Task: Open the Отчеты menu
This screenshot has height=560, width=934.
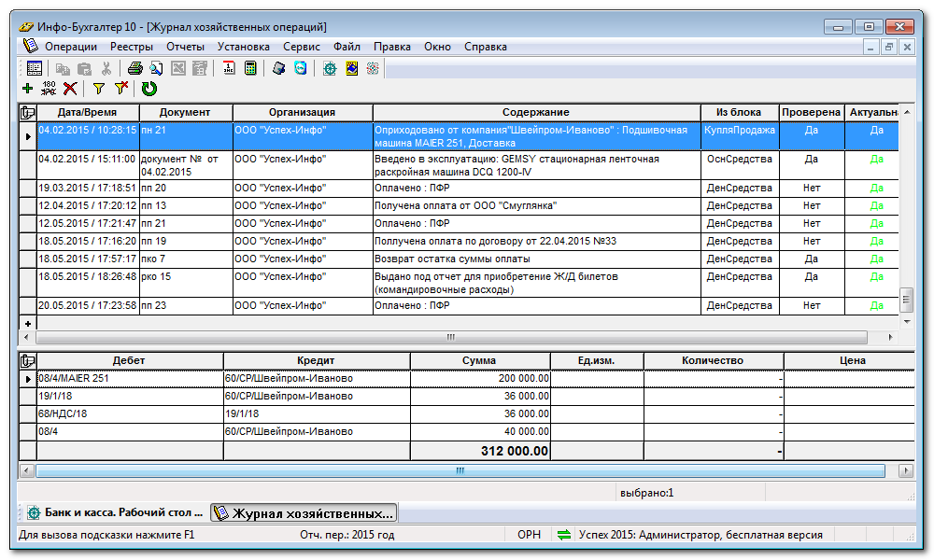Action: (185, 47)
